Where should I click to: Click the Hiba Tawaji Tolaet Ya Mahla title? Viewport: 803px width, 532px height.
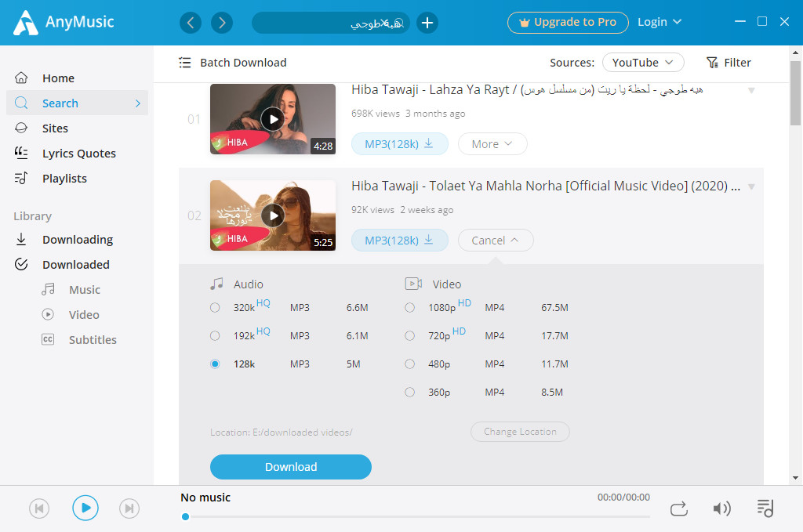(x=546, y=186)
